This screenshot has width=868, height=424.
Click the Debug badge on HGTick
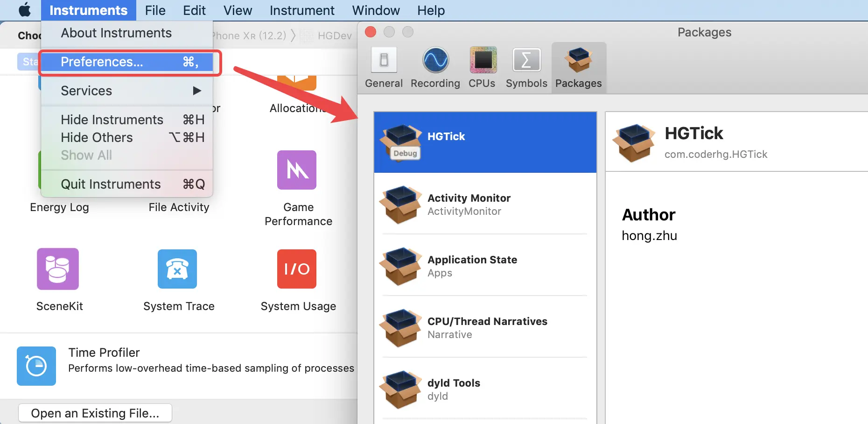[405, 153]
